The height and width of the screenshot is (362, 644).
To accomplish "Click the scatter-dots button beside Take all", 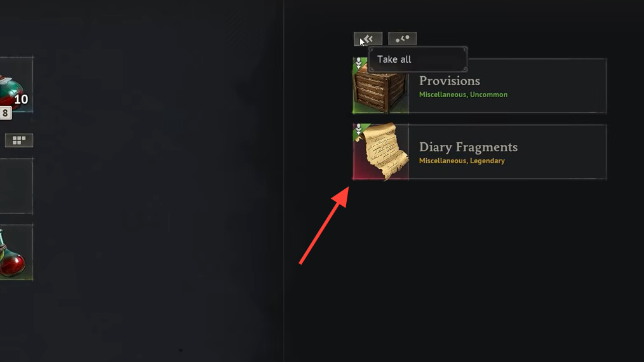I will tap(403, 39).
